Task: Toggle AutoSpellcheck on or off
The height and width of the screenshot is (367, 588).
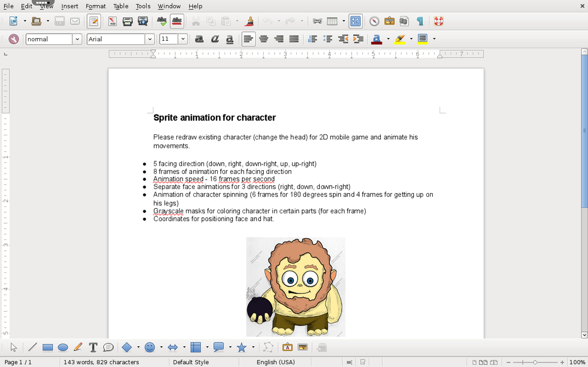Action: point(177,21)
